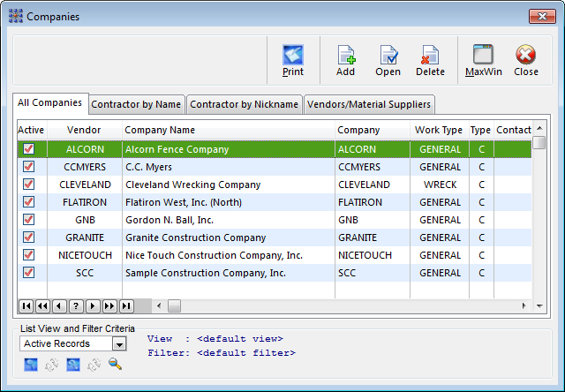Viewport: 565px width, 392px height.
Task: Delete the selected company
Action: 430,60
